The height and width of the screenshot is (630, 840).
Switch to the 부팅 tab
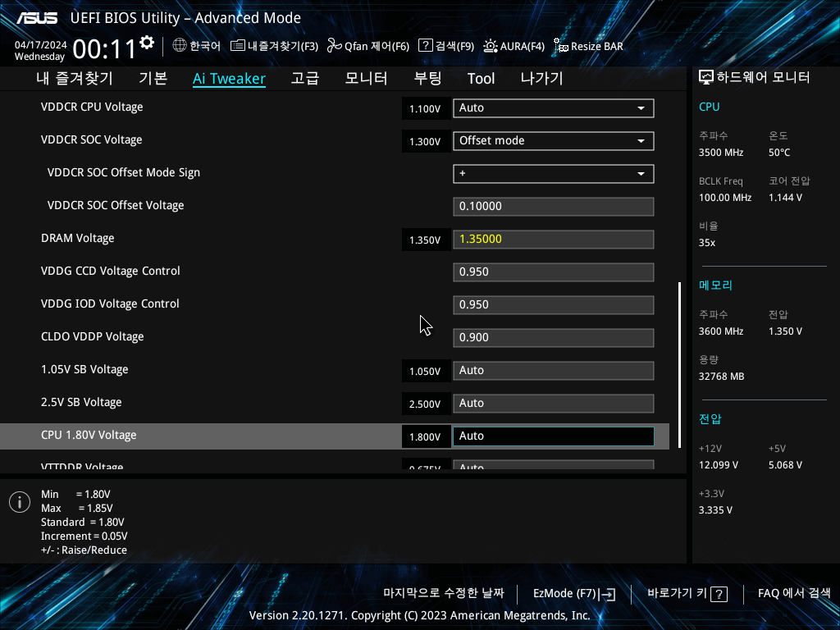pos(427,79)
